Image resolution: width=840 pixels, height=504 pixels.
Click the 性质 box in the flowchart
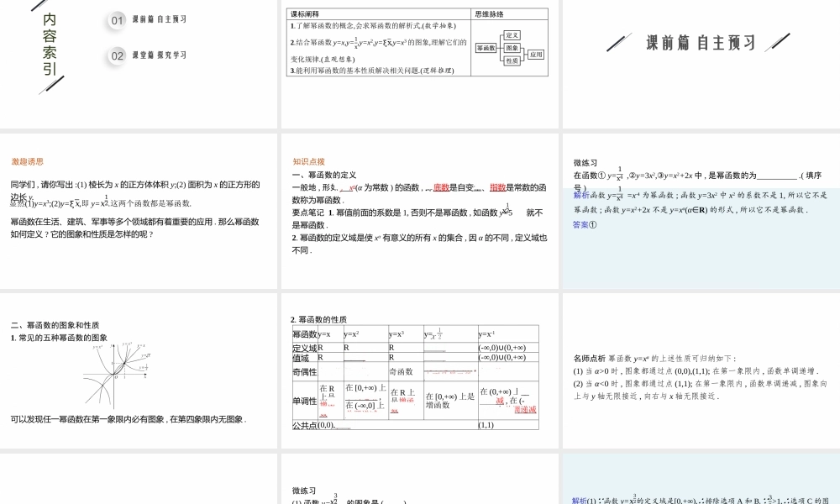(x=512, y=61)
